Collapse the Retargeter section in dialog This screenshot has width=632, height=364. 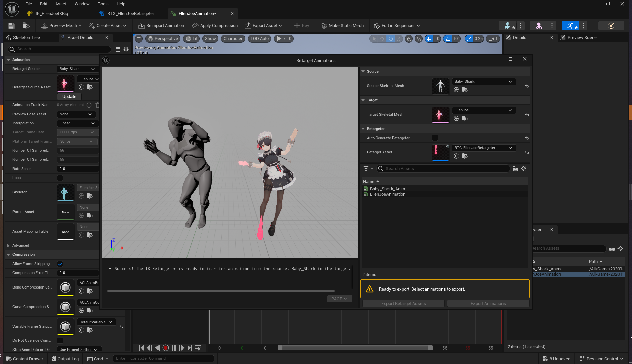tap(363, 129)
